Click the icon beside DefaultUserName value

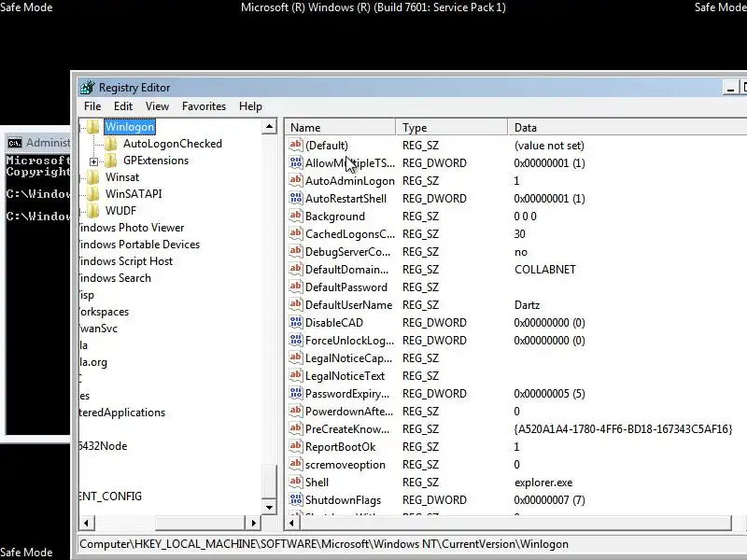click(295, 305)
